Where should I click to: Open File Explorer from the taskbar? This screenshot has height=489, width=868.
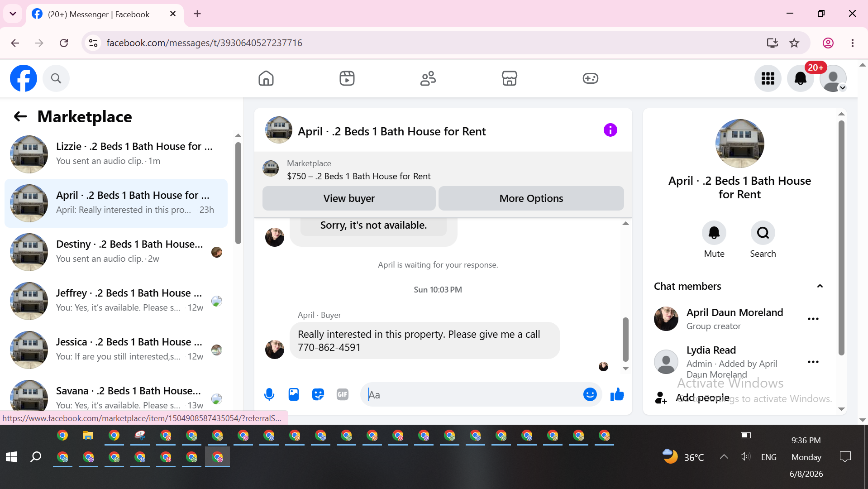coord(88,436)
